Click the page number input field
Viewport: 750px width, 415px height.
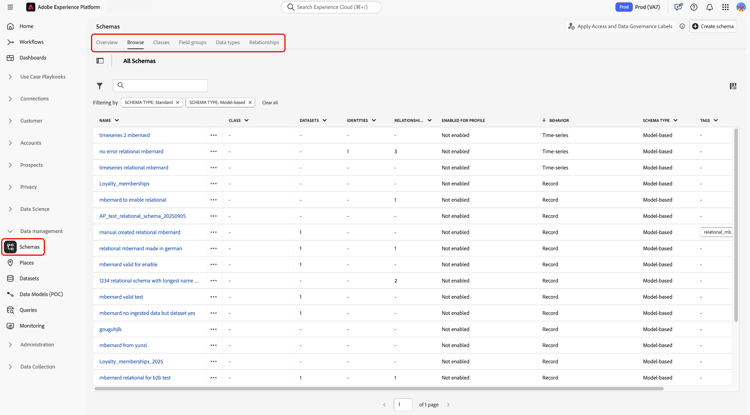coord(403,404)
